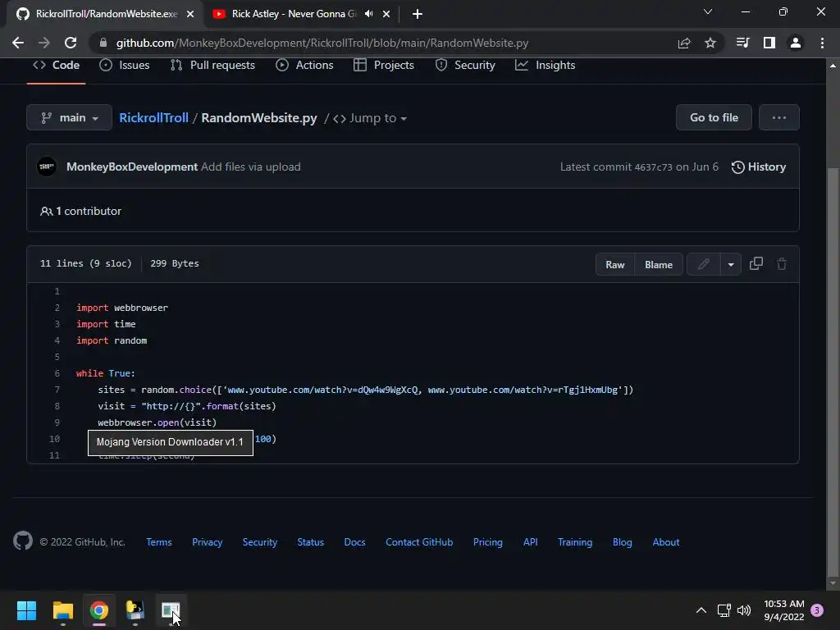Switch to Chrome in the taskbar

pos(99,610)
